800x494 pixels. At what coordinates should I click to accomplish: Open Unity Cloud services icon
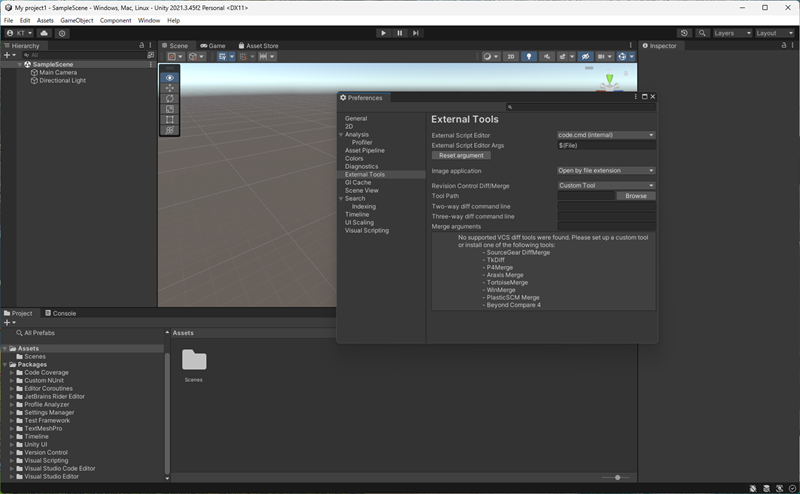click(x=44, y=33)
